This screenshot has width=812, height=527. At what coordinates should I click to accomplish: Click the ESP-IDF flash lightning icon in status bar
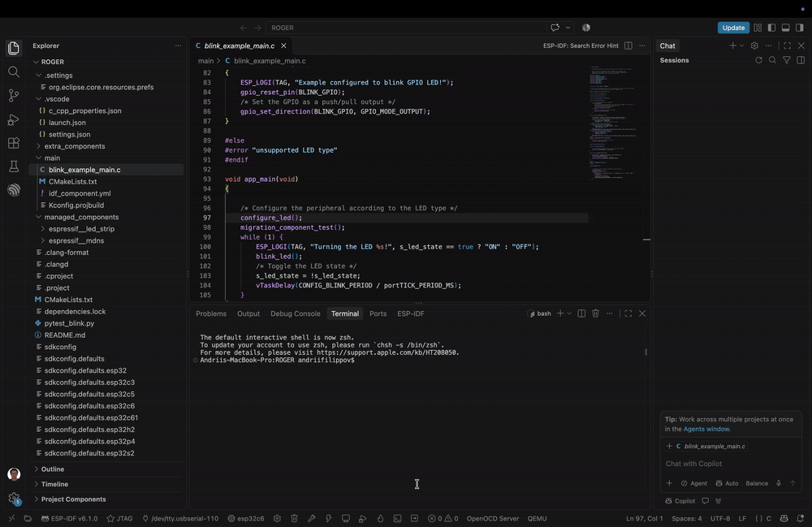point(328,518)
